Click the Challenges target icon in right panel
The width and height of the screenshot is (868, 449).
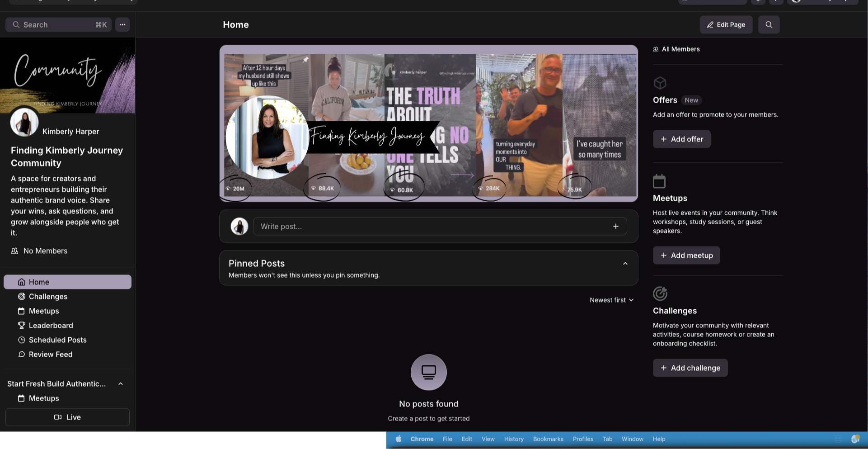pos(660,293)
